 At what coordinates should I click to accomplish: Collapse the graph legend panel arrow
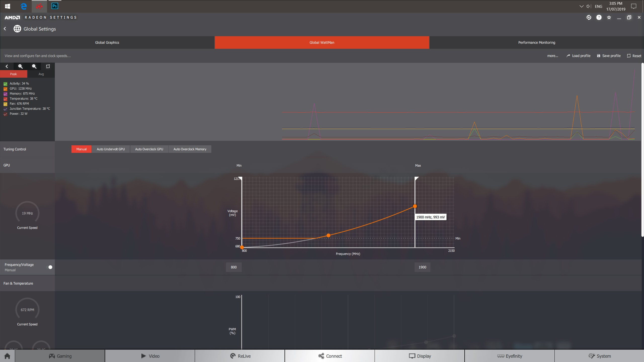7,66
